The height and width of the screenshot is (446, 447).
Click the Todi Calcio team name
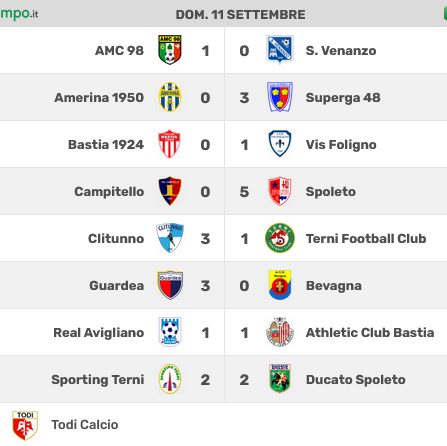click(85, 425)
